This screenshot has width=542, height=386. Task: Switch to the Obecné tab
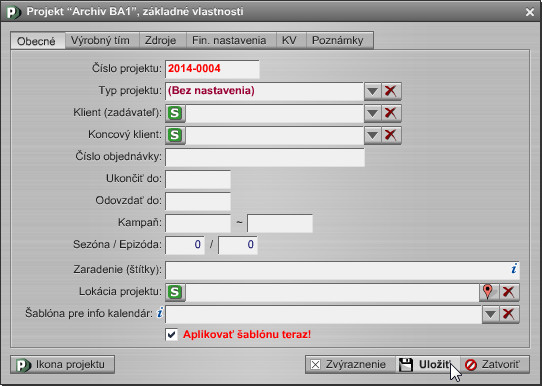[38, 41]
